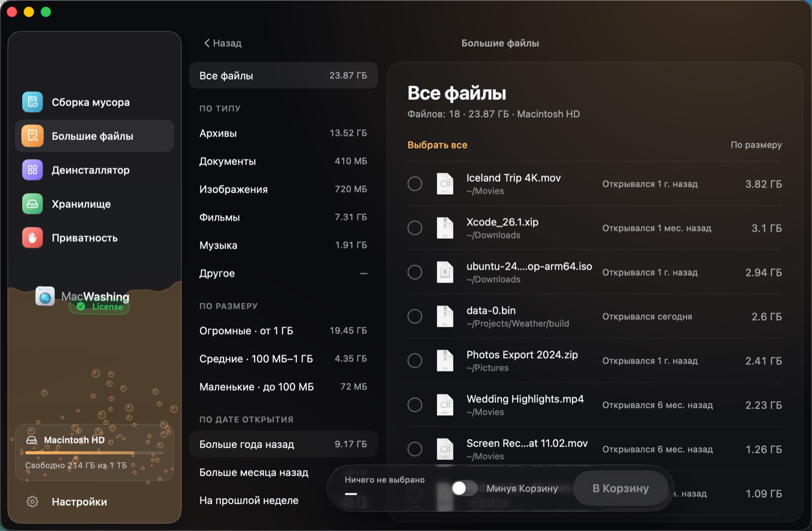Image resolution: width=812 pixels, height=531 pixels.
Task: Click the MacWashing app logo icon
Action: click(x=45, y=296)
